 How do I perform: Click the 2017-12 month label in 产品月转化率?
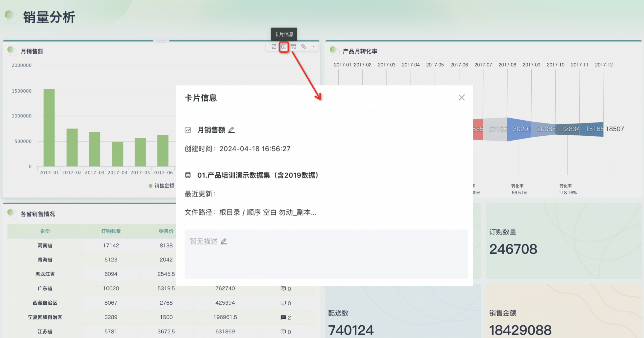coord(604,65)
